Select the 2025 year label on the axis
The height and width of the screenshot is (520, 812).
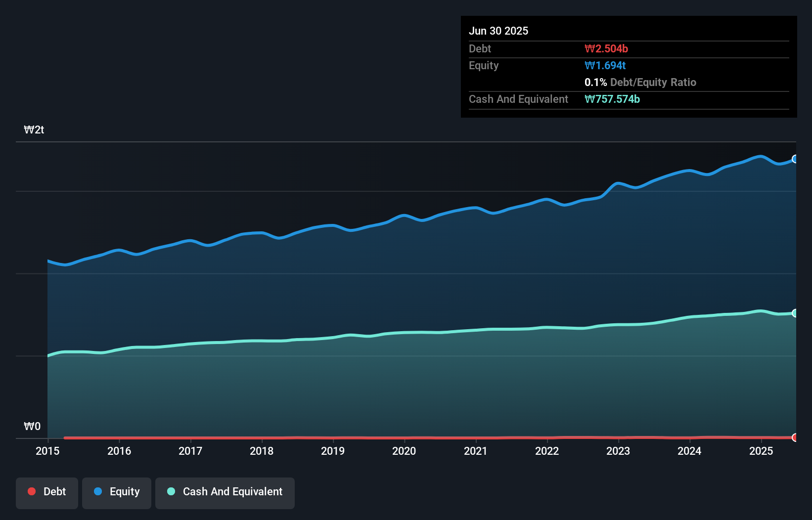click(761, 451)
